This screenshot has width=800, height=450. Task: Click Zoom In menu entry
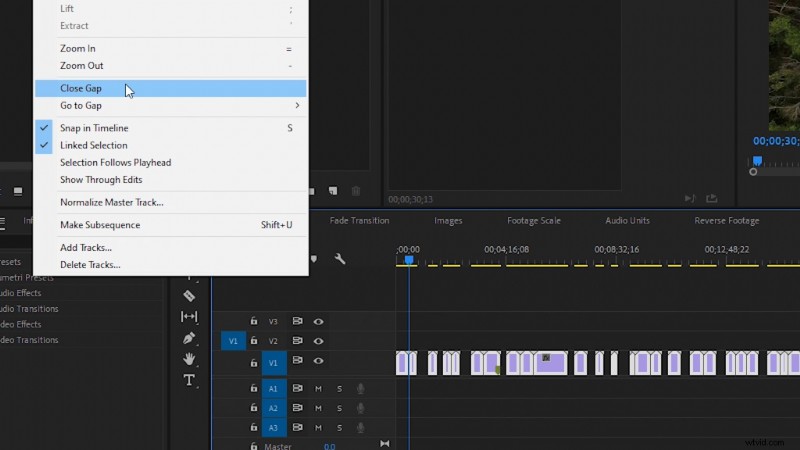tap(170, 48)
